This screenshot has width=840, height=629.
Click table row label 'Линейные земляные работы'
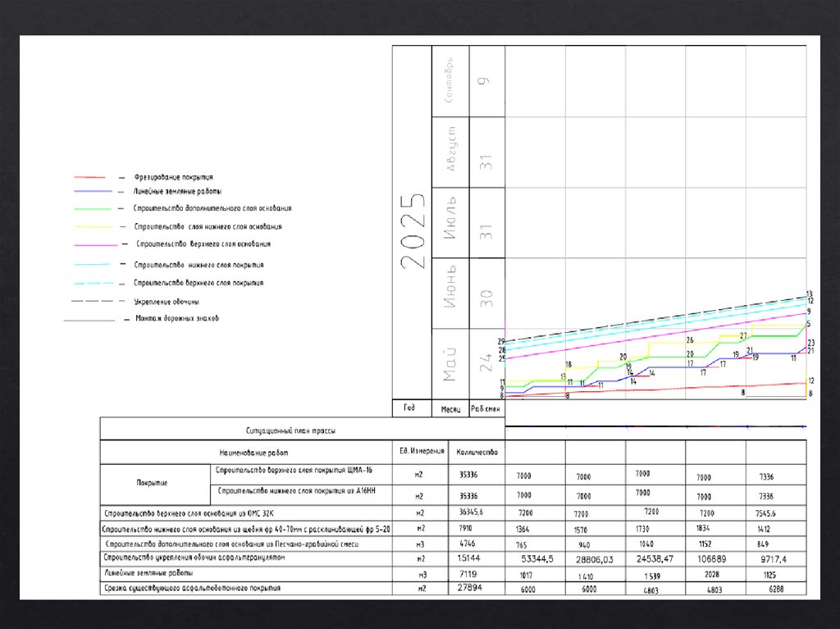(x=148, y=573)
